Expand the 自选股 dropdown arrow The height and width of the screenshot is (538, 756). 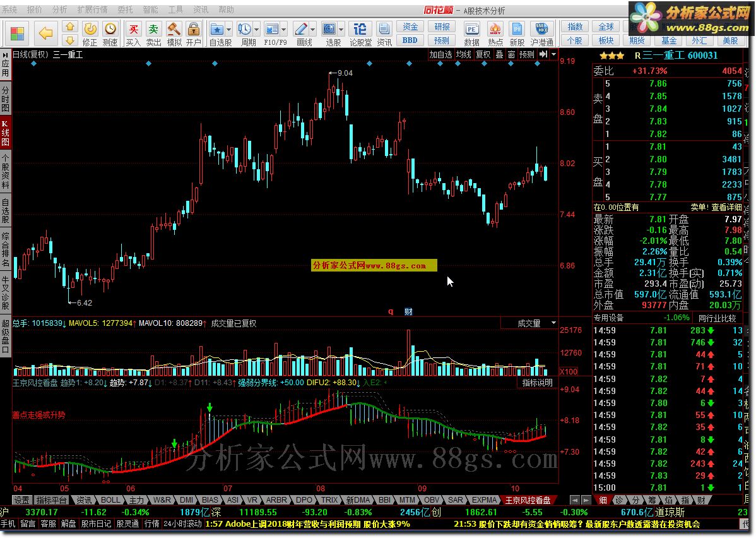229,30
